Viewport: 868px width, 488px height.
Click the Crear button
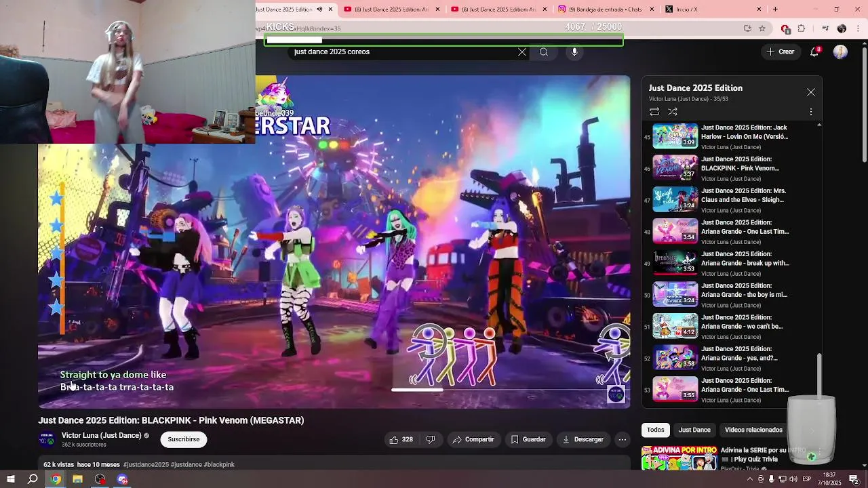click(781, 52)
